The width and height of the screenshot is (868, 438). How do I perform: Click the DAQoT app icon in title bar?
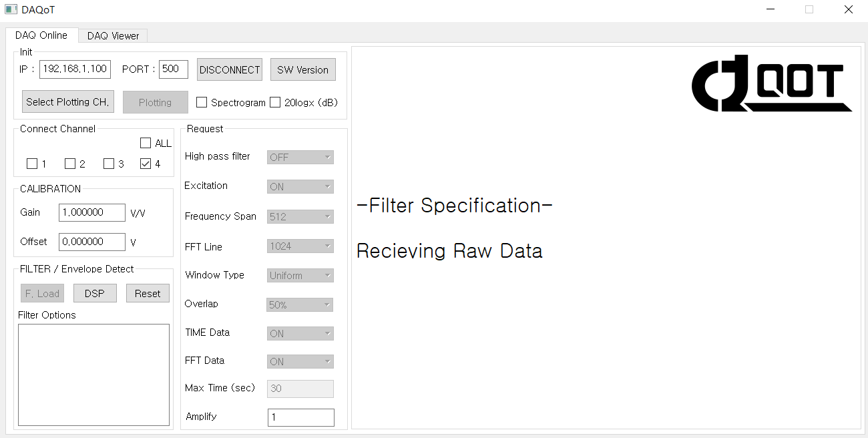pos(11,9)
